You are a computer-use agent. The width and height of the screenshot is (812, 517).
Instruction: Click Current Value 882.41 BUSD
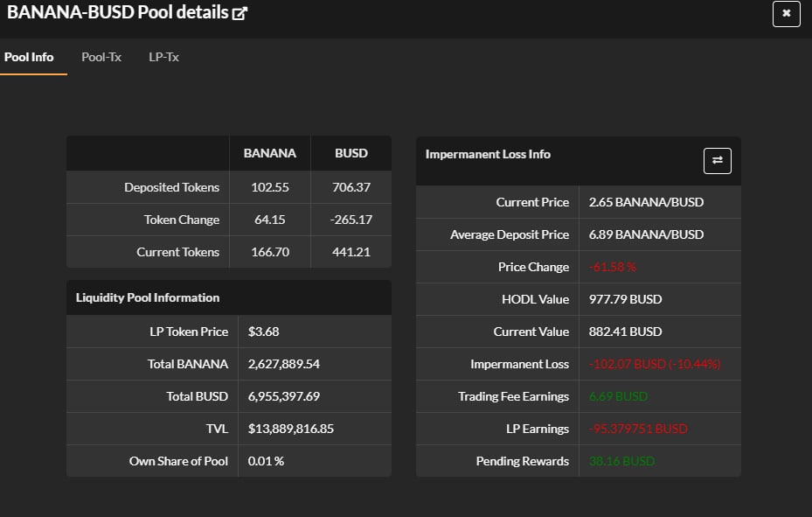pyautogui.click(x=625, y=332)
